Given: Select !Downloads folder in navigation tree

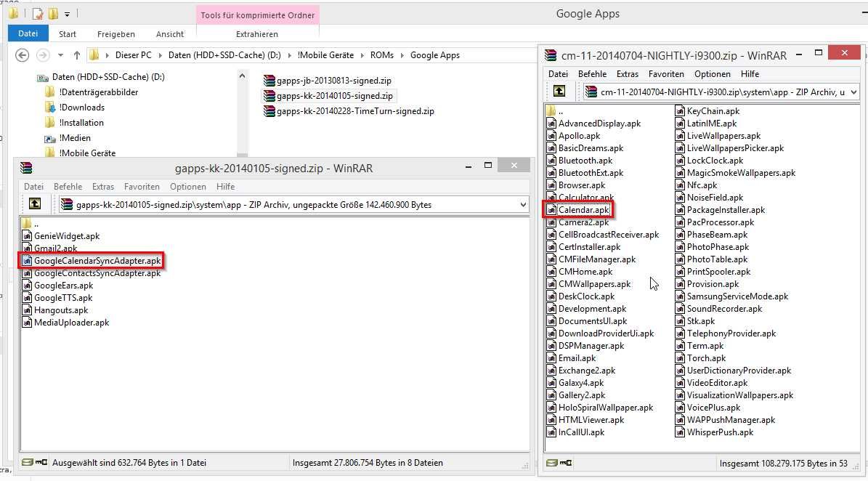Looking at the screenshot, I should [76, 108].
